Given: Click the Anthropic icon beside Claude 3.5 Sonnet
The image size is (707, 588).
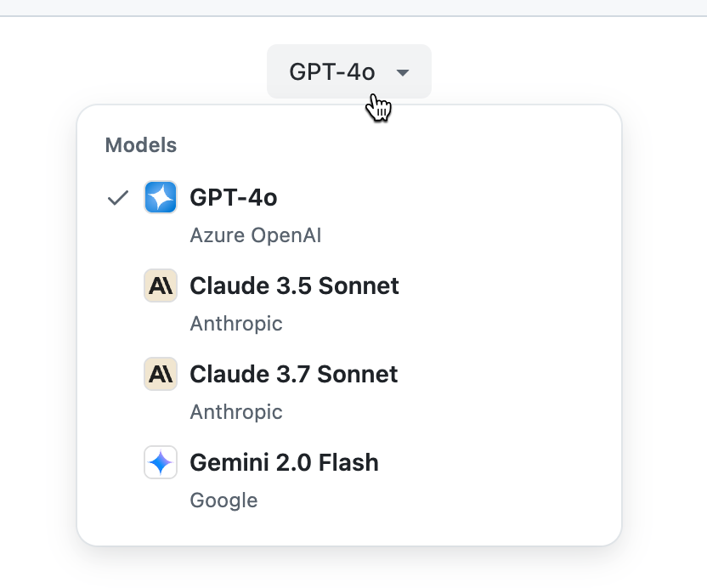Looking at the screenshot, I should [161, 286].
